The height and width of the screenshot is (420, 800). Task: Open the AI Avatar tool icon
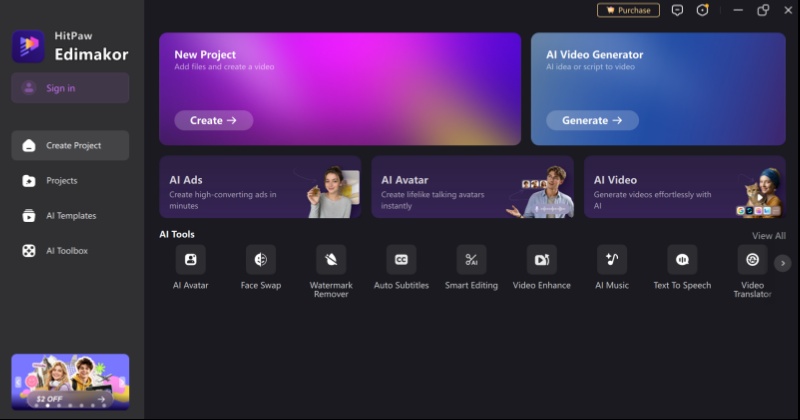pos(190,260)
